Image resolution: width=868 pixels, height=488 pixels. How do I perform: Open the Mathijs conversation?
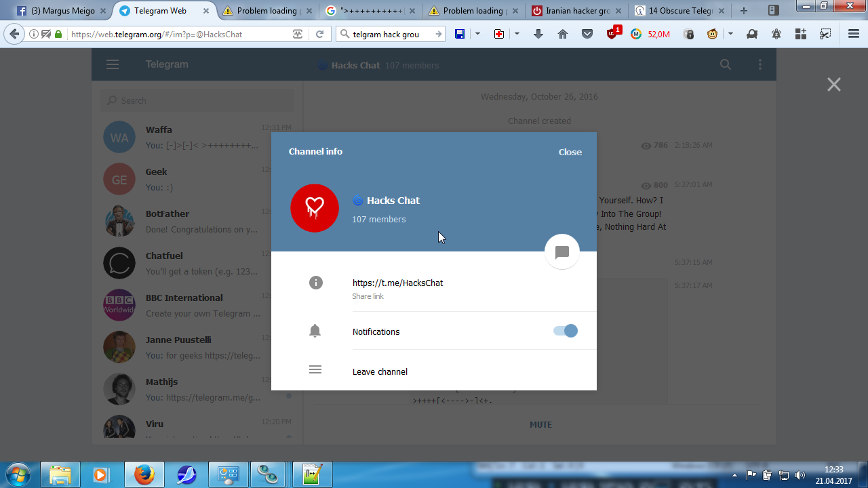[x=197, y=390]
